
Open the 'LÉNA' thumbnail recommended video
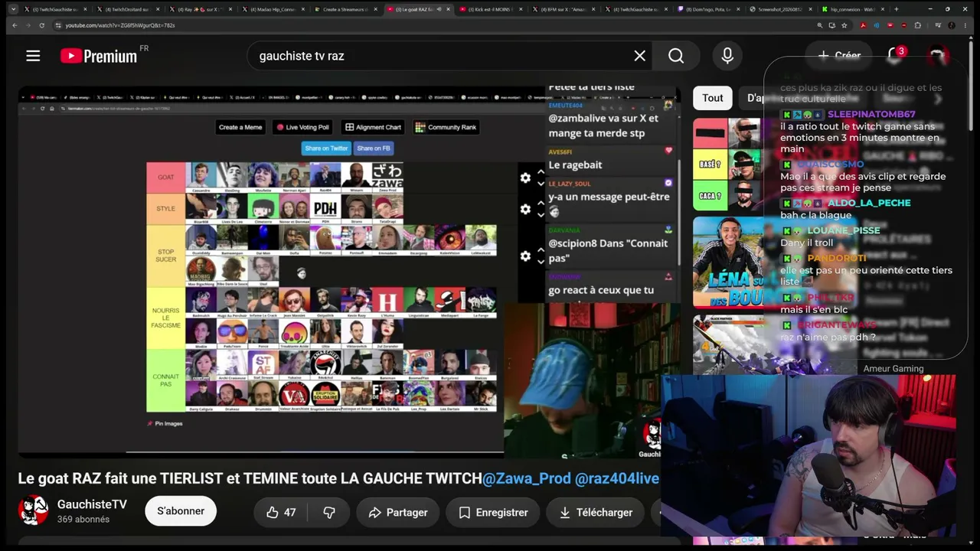pyautogui.click(x=727, y=262)
